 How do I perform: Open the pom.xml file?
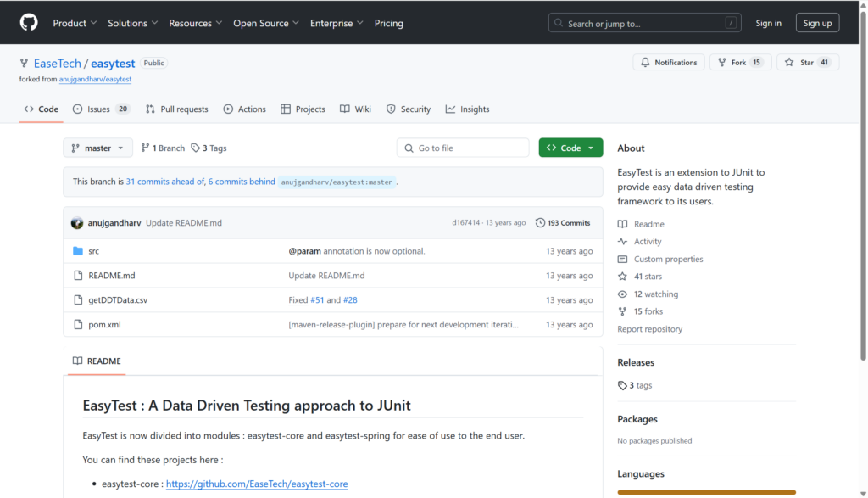point(104,325)
